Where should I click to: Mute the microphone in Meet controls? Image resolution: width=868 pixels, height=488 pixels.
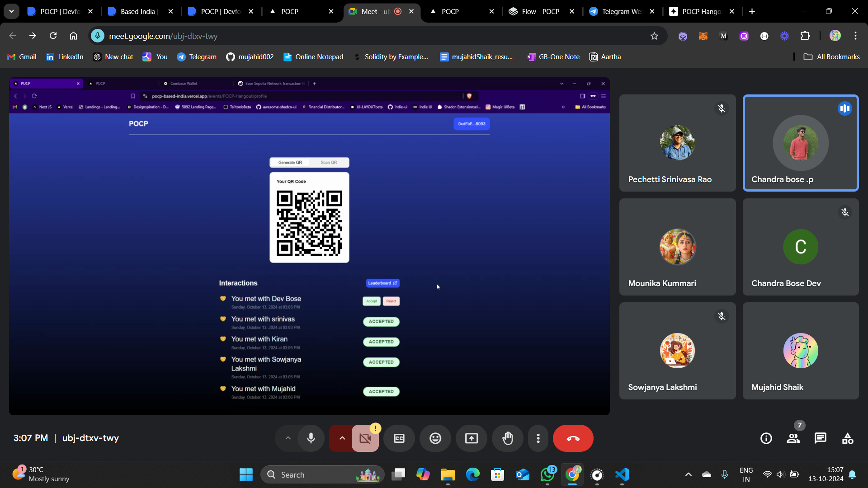311,438
